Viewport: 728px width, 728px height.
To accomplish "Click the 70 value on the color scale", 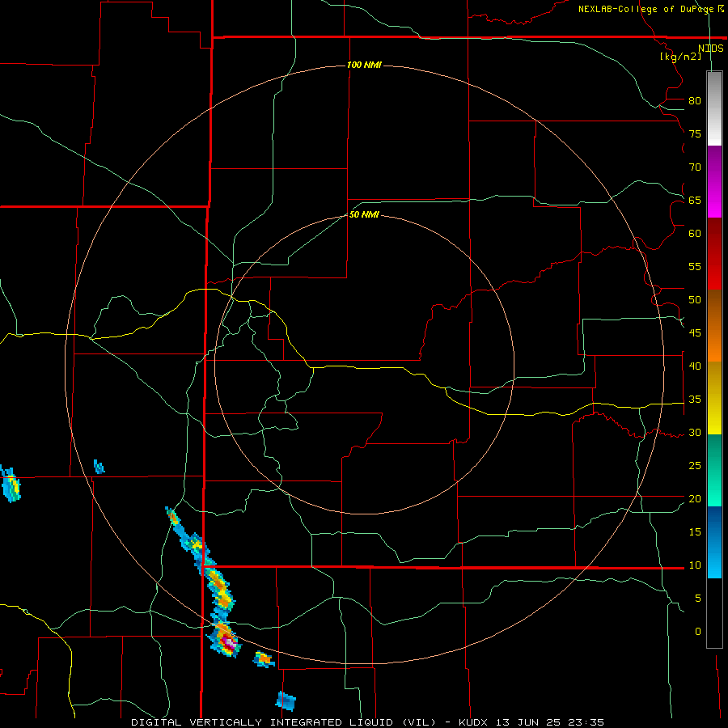I will [x=695, y=167].
